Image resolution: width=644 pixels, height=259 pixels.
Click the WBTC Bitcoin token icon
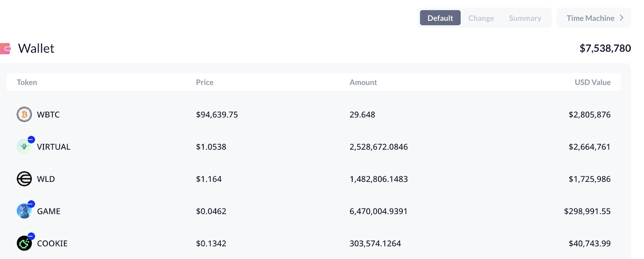tap(24, 115)
